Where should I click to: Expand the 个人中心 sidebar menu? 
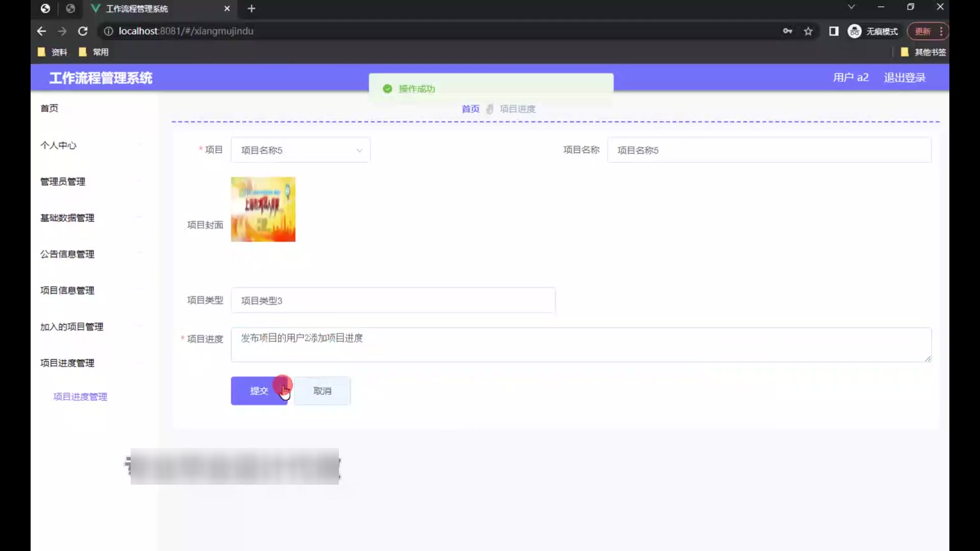(x=59, y=145)
